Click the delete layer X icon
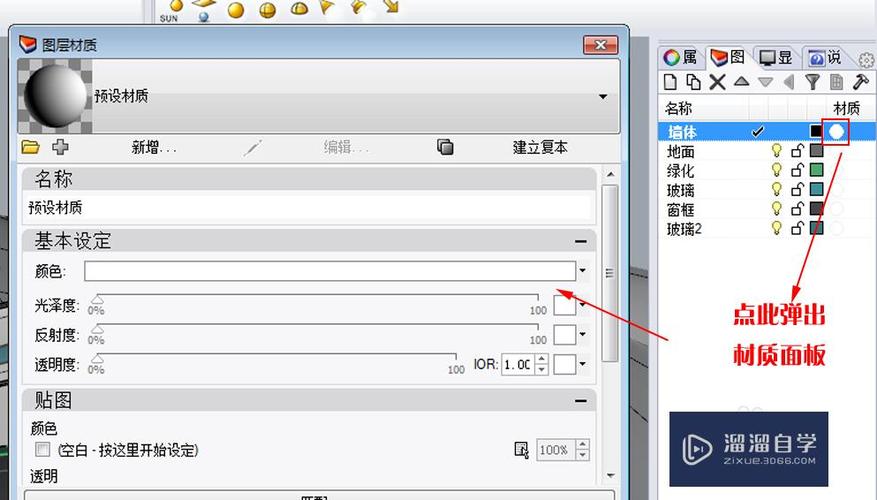Screen dimensions: 877x500 (x=717, y=82)
